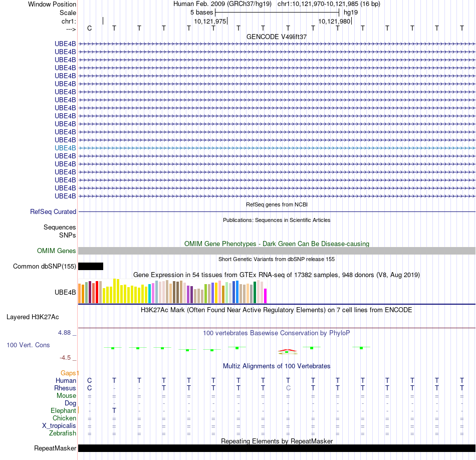Select the Dog alignment row label
Screen dimensions: 476x460
[71, 403]
